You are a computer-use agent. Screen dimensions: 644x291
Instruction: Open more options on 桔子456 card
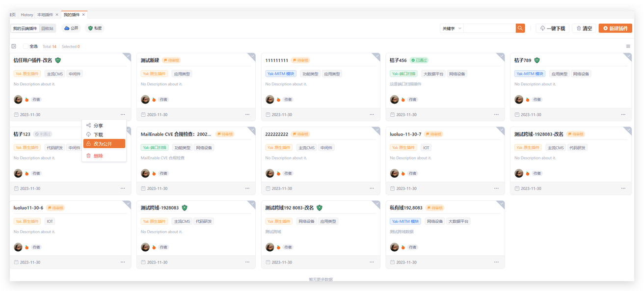pyautogui.click(x=498, y=115)
